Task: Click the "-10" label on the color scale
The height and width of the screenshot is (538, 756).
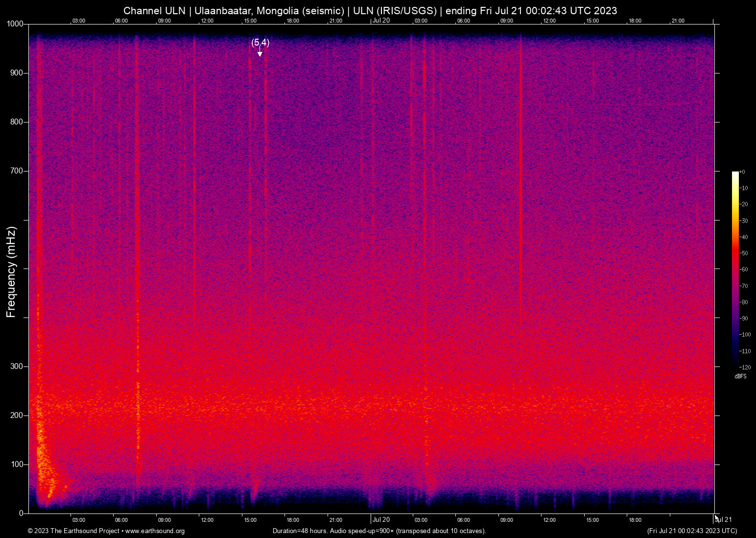Action: pos(743,188)
